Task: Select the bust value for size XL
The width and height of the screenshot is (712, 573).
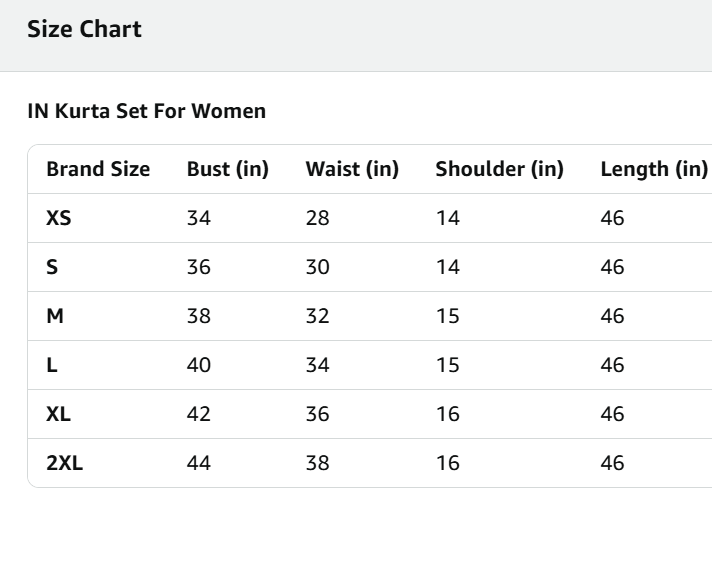Action: 199,414
